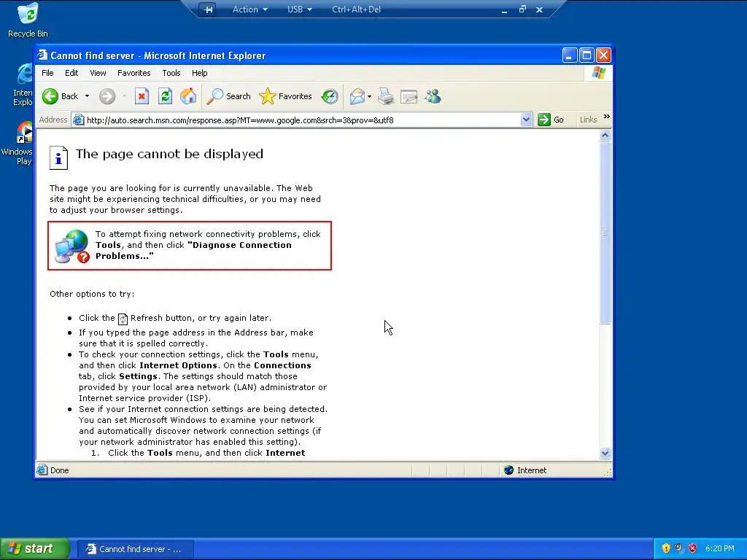Open the View menu
This screenshot has width=747, height=560.
click(x=98, y=73)
